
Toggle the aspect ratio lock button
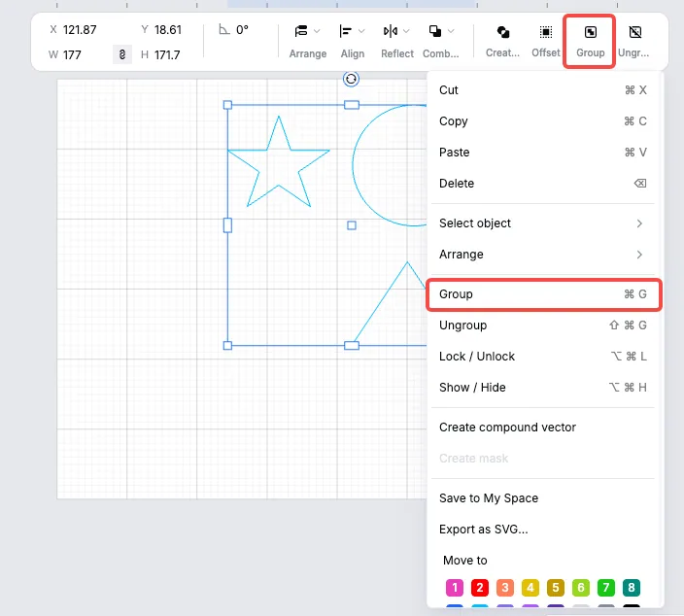tap(122, 54)
